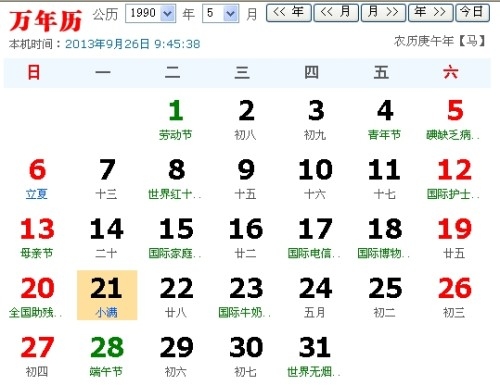
Task: Select May 17 国际电信 date
Action: (x=315, y=238)
